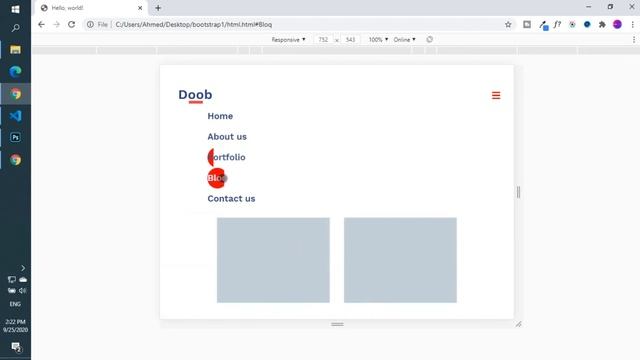Screen dimensions: 640x360
Task: Open the taskbar clock and date
Action: click(x=16, y=326)
